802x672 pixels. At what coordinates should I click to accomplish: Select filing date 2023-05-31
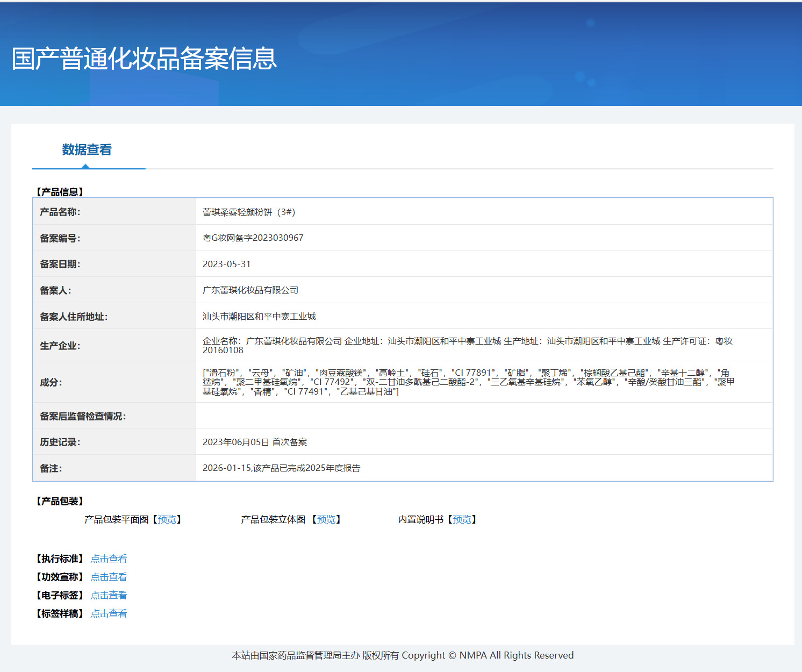pos(226,264)
